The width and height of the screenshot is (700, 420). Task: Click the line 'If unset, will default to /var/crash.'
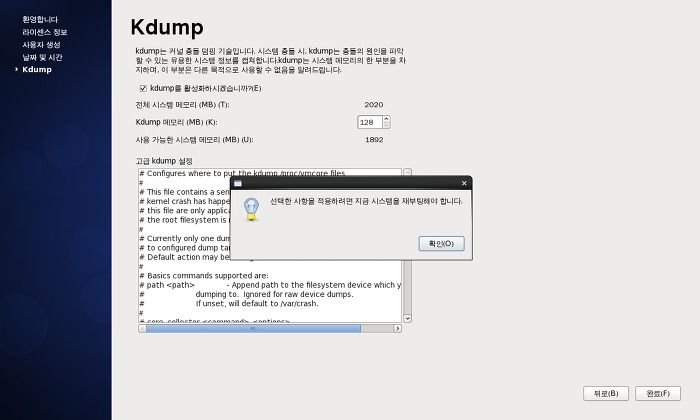tap(257, 304)
